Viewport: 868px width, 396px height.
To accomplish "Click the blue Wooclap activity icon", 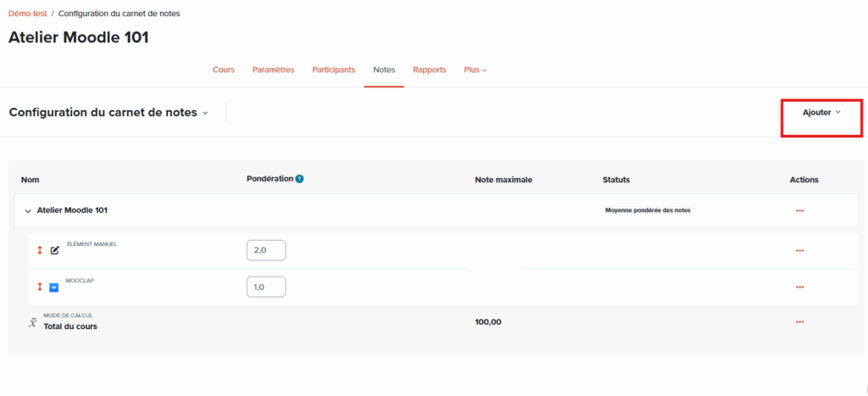I will (x=54, y=287).
